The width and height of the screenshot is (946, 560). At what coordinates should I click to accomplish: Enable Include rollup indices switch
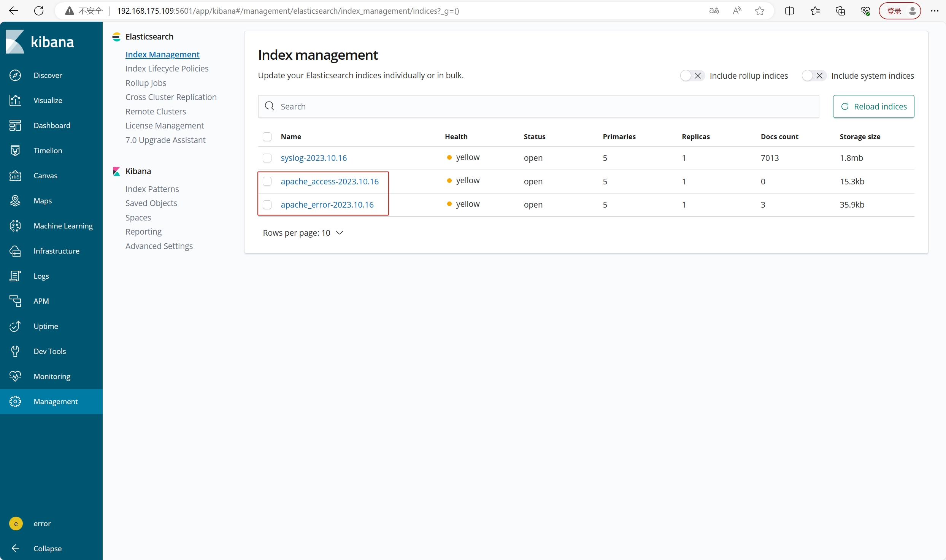(x=692, y=76)
